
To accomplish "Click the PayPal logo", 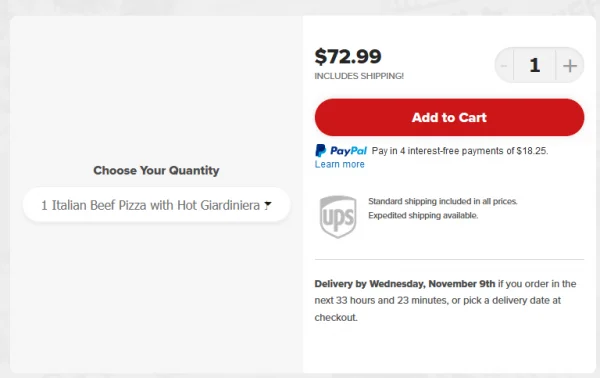I will point(341,151).
